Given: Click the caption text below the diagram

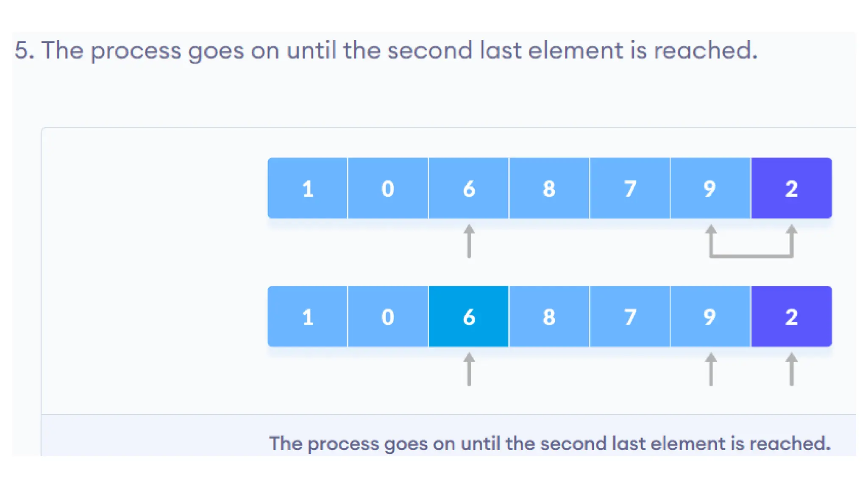Looking at the screenshot, I should click(550, 444).
